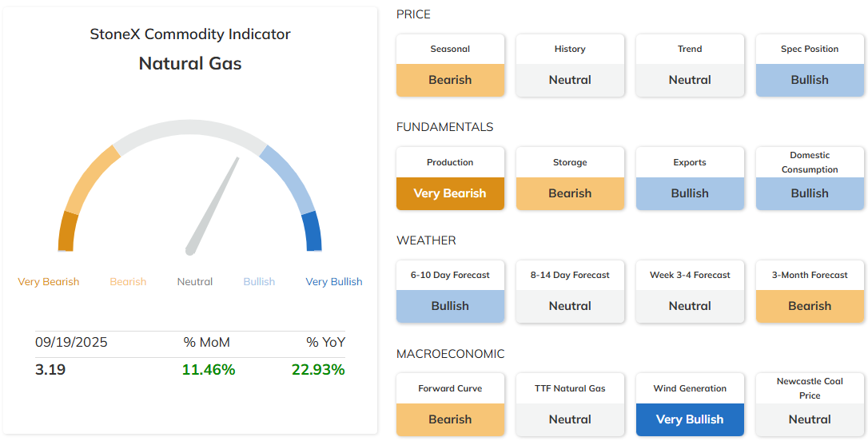Viewport: 868px width, 441px height.
Task: Click the light blue Bullish gauge segment
Action: [x=289, y=178]
